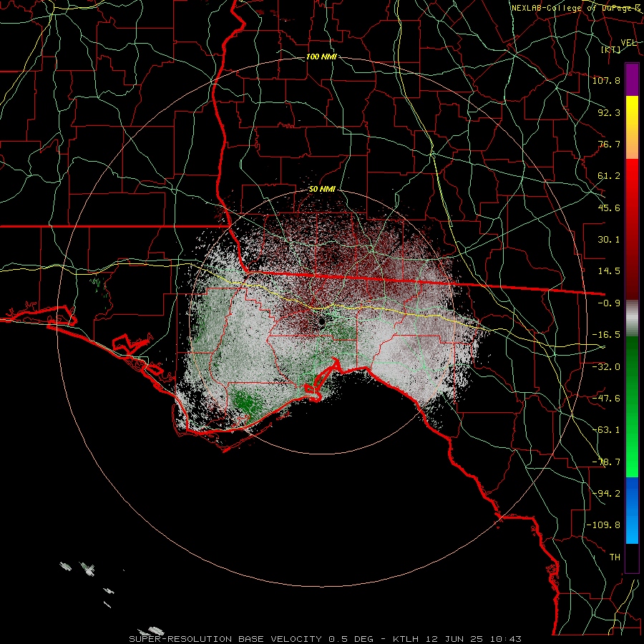Screen dimensions: 644x644
Task: Click the 100 NMI range ring label
Action: [x=321, y=57]
